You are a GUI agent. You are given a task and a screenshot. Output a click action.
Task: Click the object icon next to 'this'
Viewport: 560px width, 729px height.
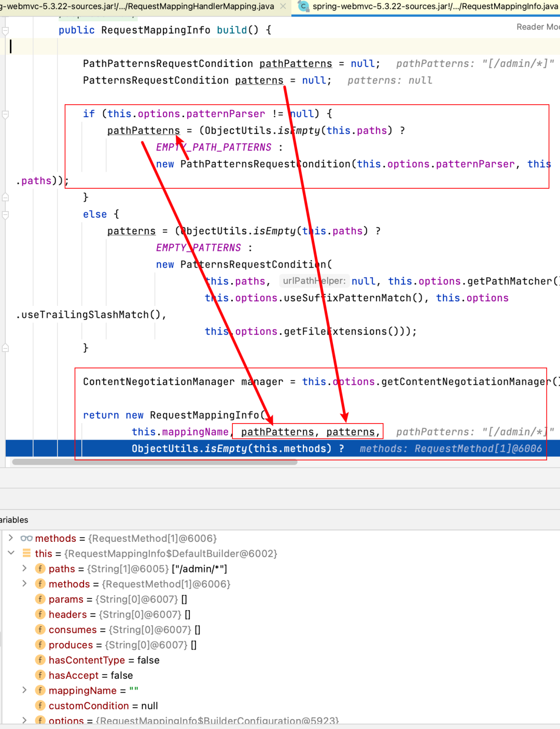pos(26,553)
